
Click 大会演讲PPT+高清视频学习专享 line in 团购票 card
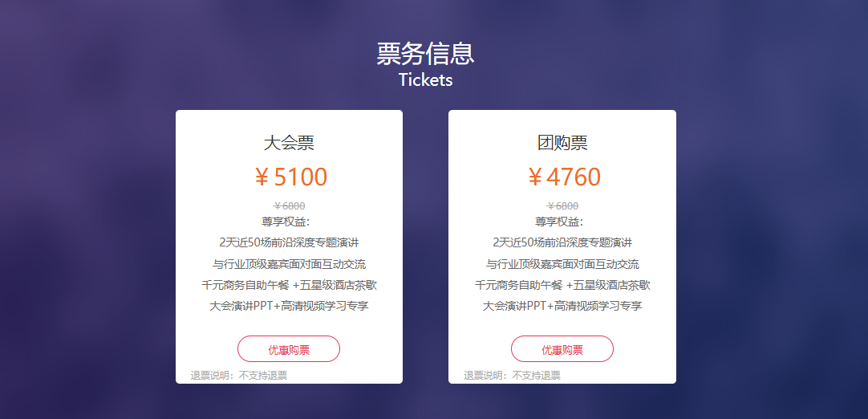pyautogui.click(x=562, y=306)
